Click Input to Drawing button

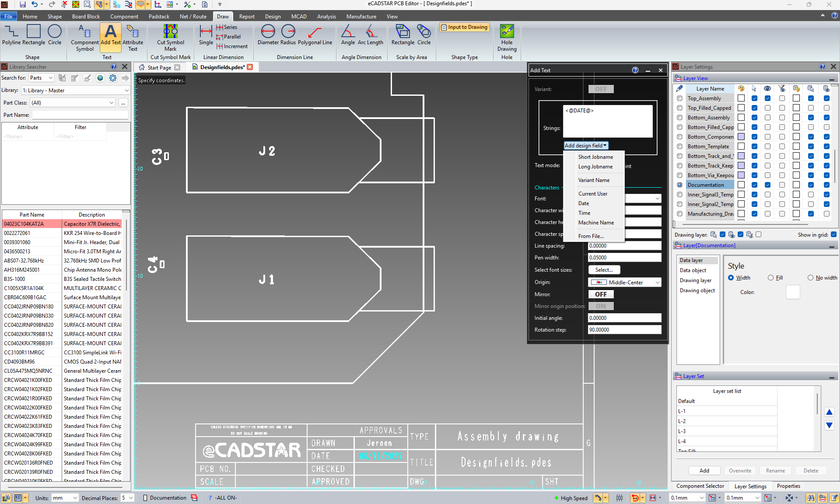pyautogui.click(x=464, y=27)
